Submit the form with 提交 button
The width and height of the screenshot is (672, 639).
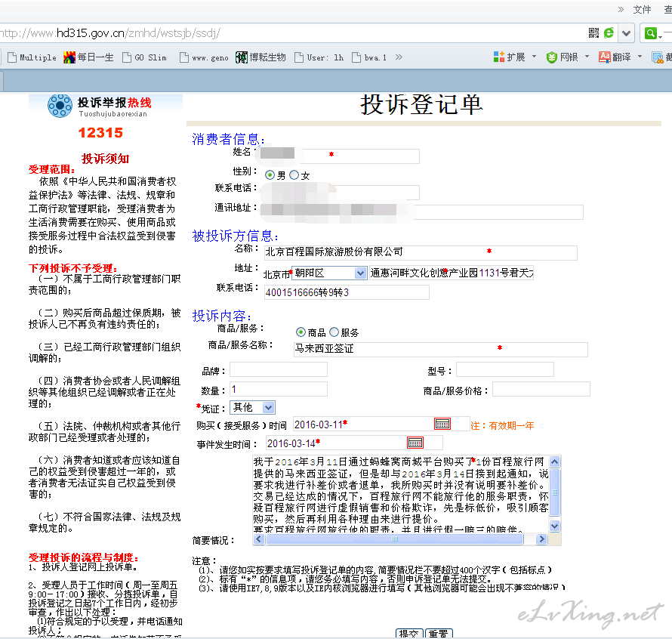(x=408, y=634)
